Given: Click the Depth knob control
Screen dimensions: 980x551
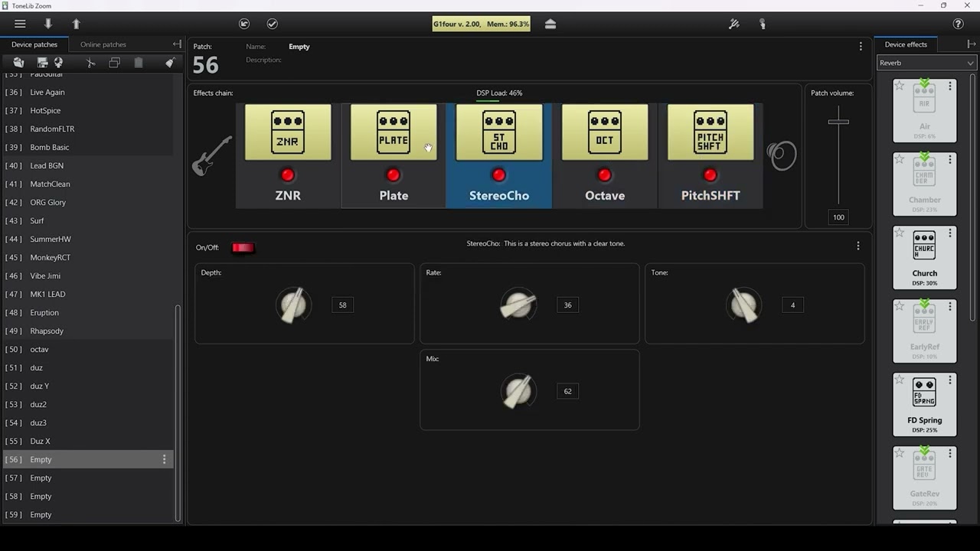Looking at the screenshot, I should coord(293,305).
